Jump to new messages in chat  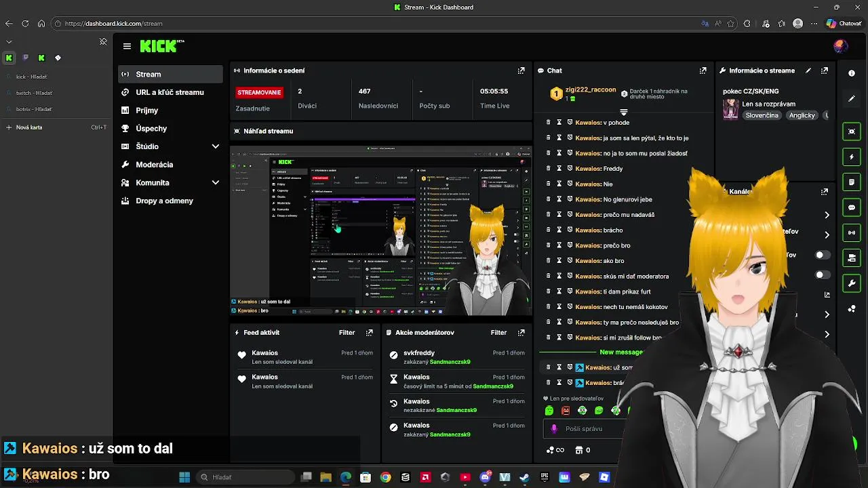621,352
